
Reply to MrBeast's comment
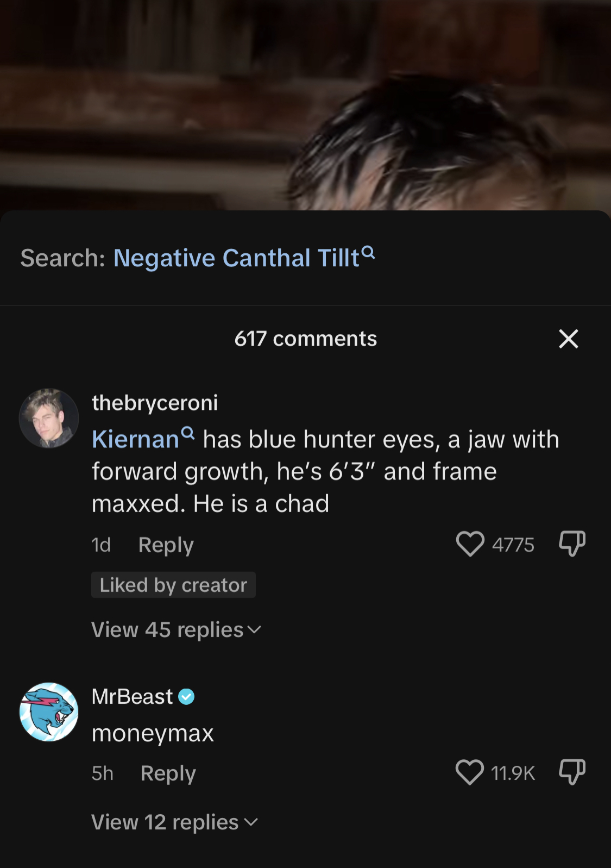pos(168,773)
